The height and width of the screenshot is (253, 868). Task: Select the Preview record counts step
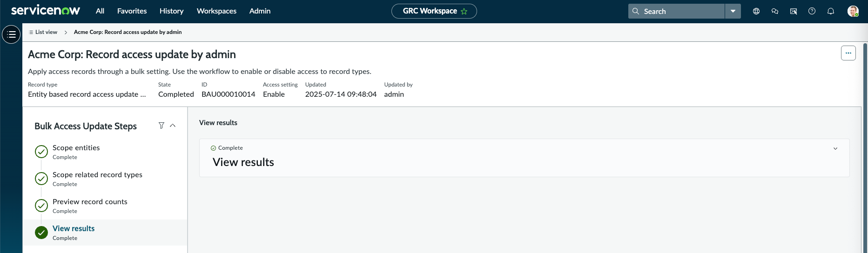pyautogui.click(x=105, y=206)
